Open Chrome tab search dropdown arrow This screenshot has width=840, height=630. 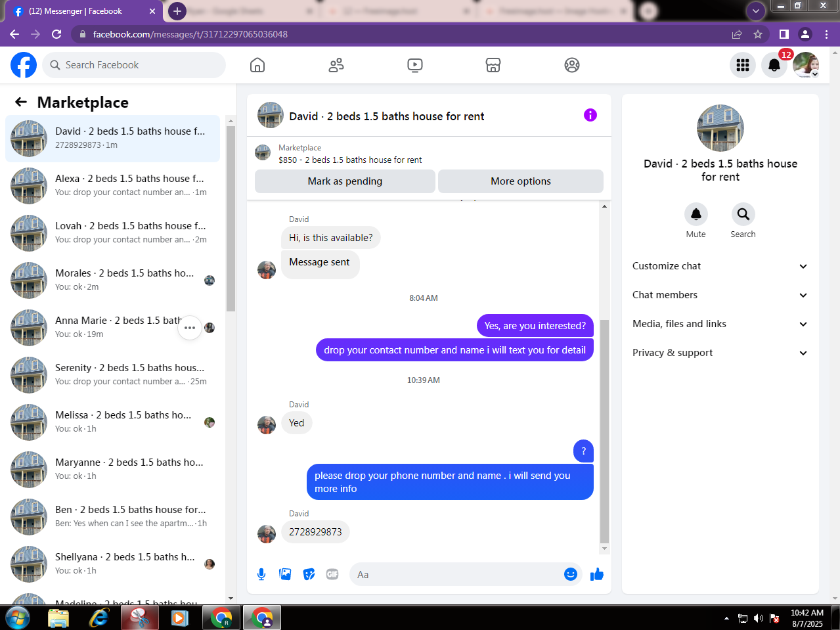pos(756,11)
